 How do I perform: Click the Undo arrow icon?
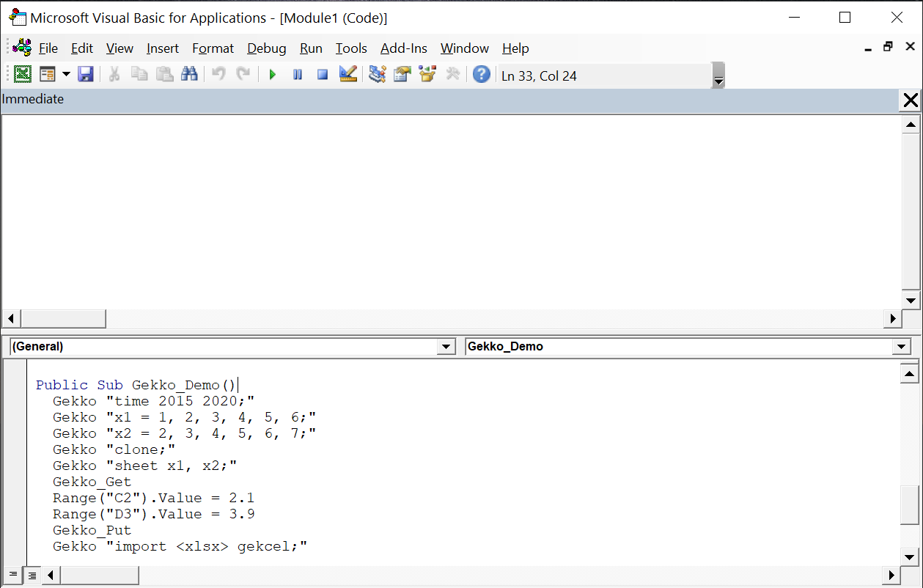218,74
